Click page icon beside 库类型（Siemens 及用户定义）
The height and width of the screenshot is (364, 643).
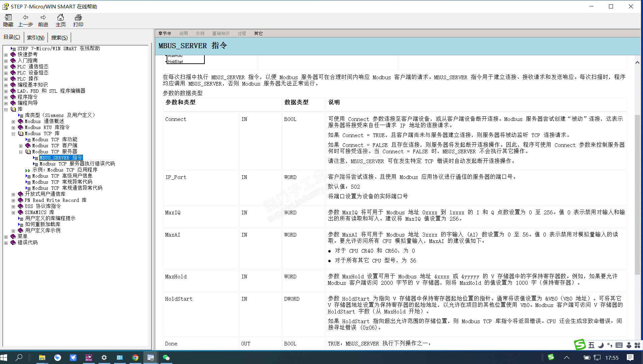pyautogui.click(x=21, y=115)
